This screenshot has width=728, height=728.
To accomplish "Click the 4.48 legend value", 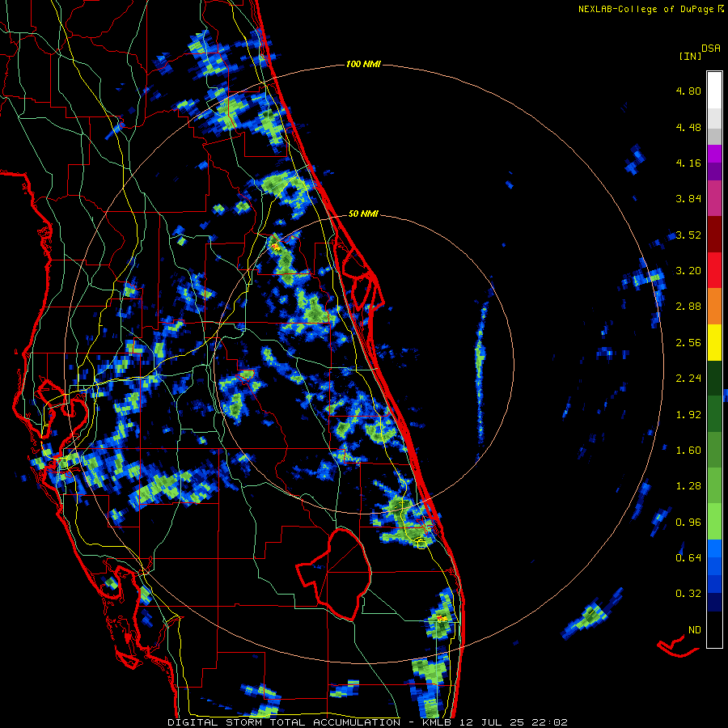I will click(x=688, y=127).
